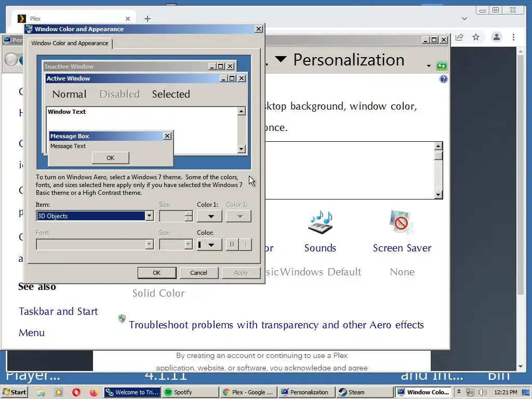Open the media player quick launch icon
This screenshot has height=399, width=532.
click(x=59, y=393)
